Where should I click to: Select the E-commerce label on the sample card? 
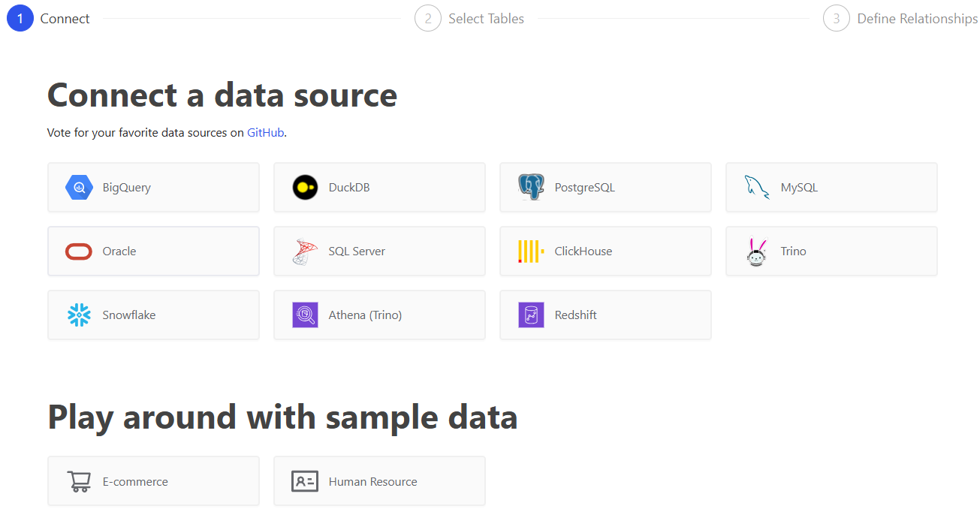pos(135,482)
